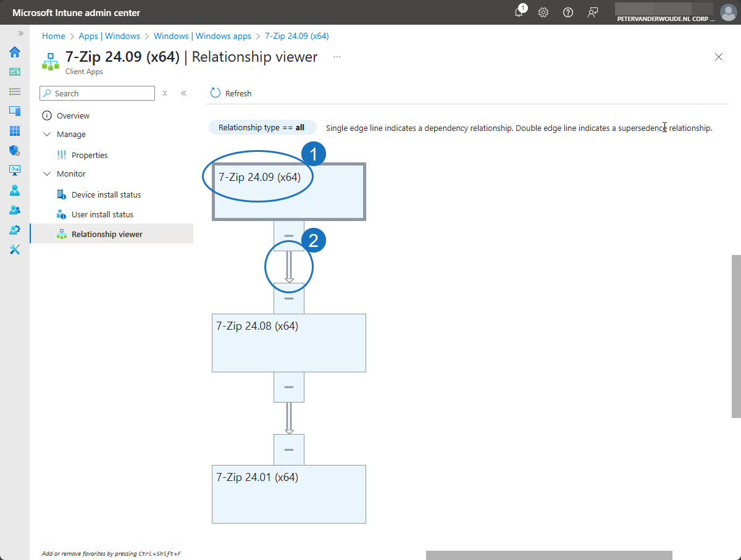Open All services list icon
Screen dimensions: 741x560
click(15, 91)
